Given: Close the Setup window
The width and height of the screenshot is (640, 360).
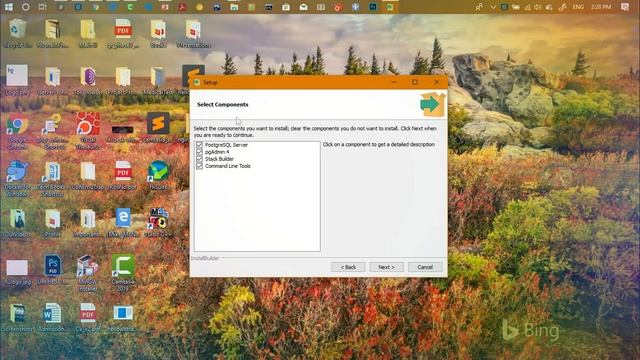Looking at the screenshot, I should point(436,82).
